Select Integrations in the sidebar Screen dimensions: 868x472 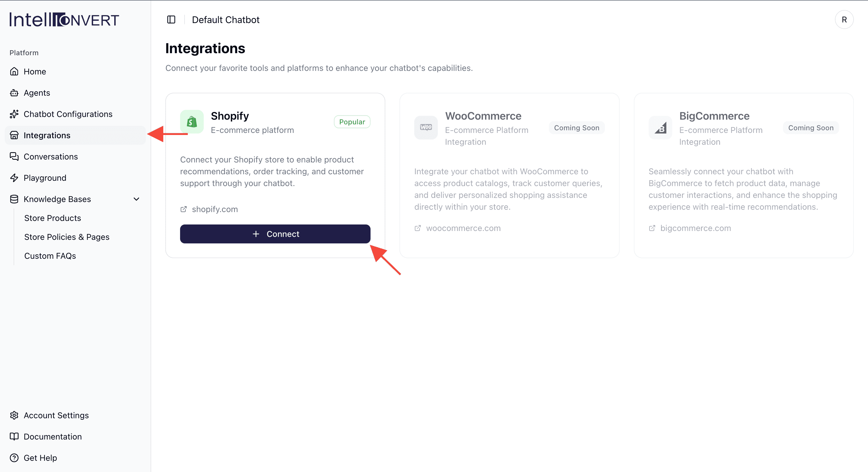click(47, 135)
